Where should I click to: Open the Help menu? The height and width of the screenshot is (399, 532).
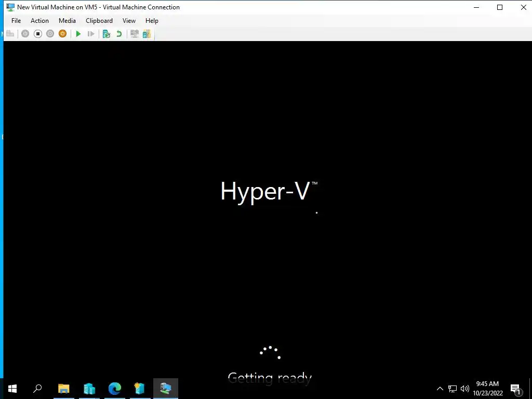[x=152, y=21]
